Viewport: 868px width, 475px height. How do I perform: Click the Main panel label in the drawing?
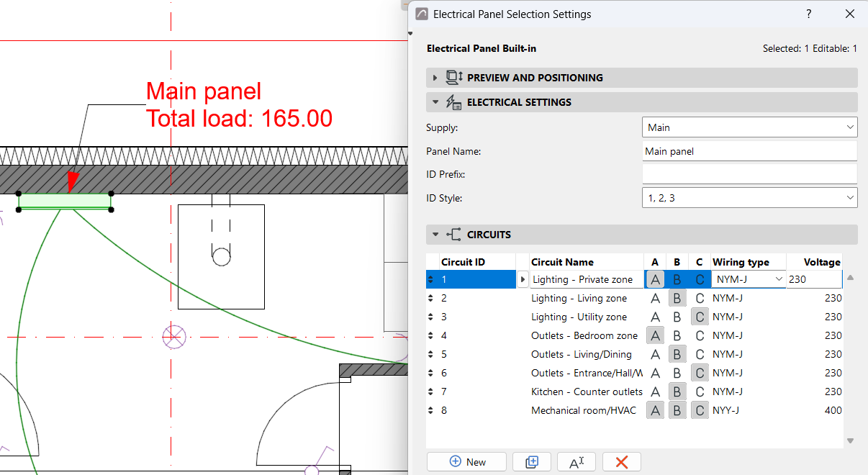(x=204, y=91)
